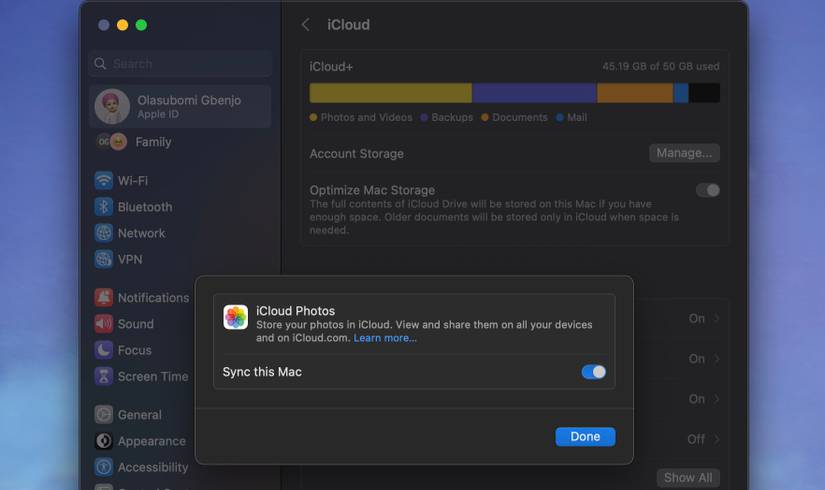Select the General label in the sidebar

click(139, 415)
